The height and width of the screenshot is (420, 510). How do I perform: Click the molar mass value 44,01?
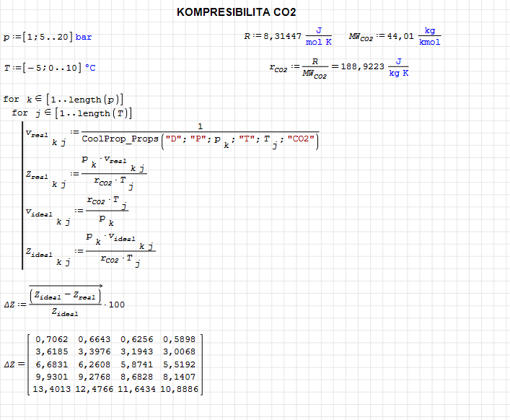point(403,36)
